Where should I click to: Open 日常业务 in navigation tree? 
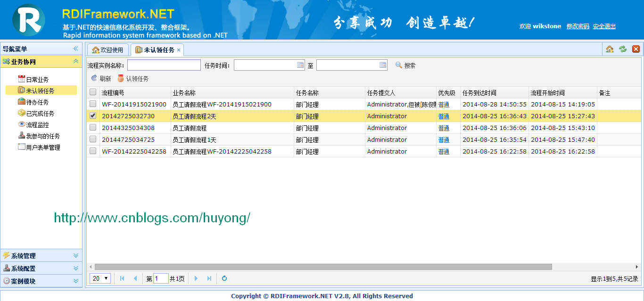37,80
